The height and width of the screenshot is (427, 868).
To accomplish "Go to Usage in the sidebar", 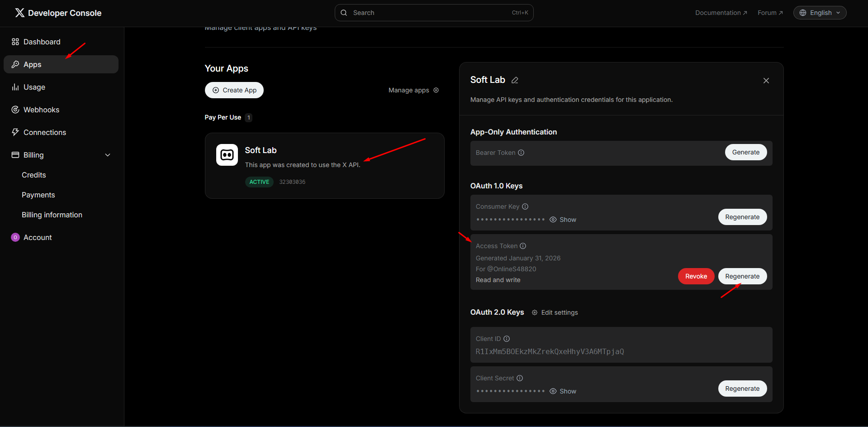I will click(x=34, y=87).
